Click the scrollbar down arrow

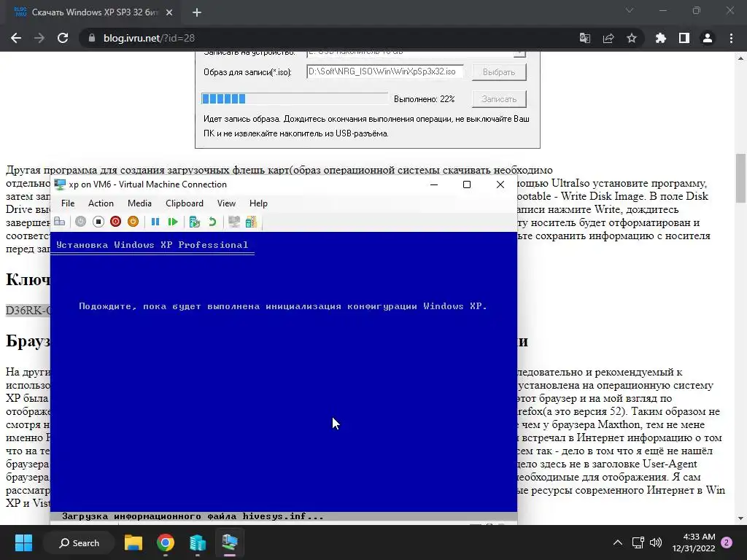741,518
